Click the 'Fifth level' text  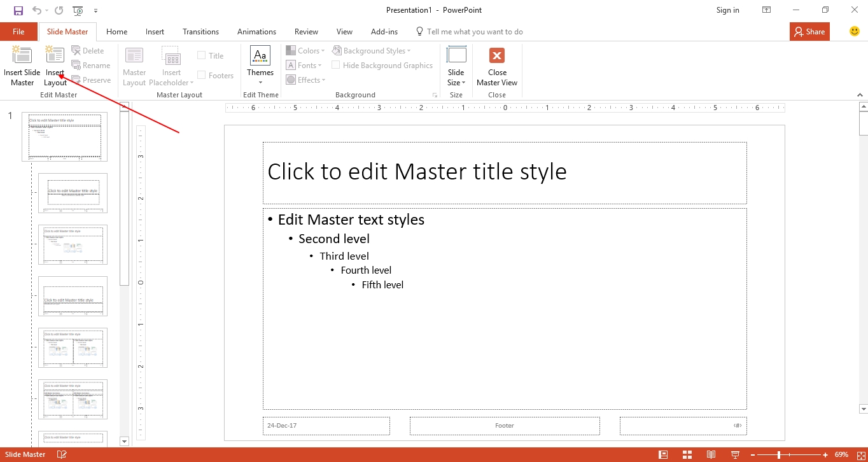coord(382,285)
